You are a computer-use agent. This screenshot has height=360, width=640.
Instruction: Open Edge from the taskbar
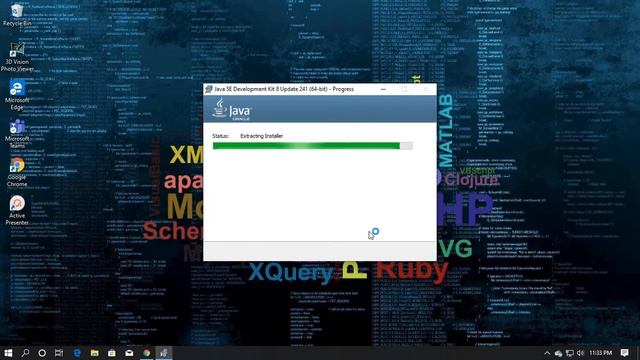coord(77,353)
